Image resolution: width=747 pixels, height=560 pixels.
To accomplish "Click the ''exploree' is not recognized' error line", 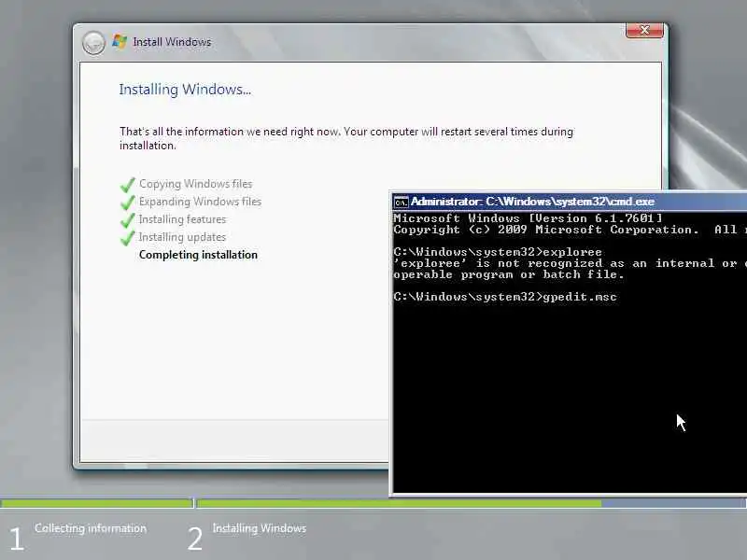I will (570, 263).
